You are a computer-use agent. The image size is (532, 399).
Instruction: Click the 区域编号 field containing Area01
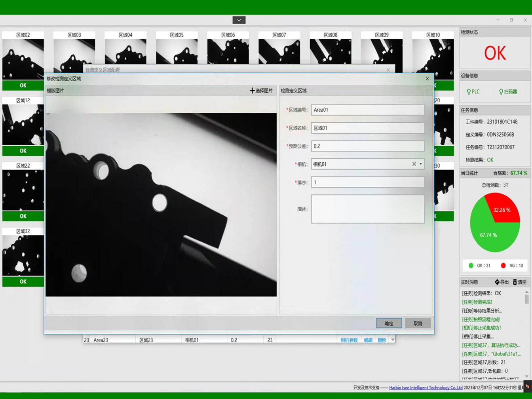pos(367,110)
